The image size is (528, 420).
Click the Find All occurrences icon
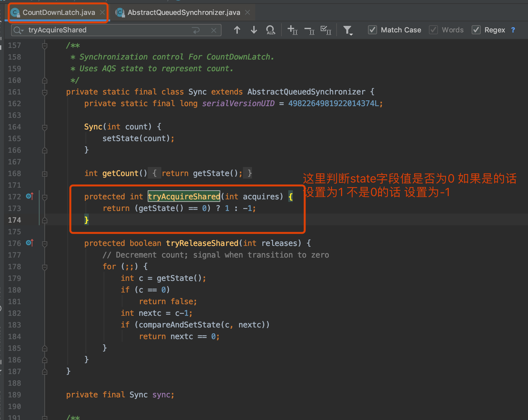tap(270, 30)
